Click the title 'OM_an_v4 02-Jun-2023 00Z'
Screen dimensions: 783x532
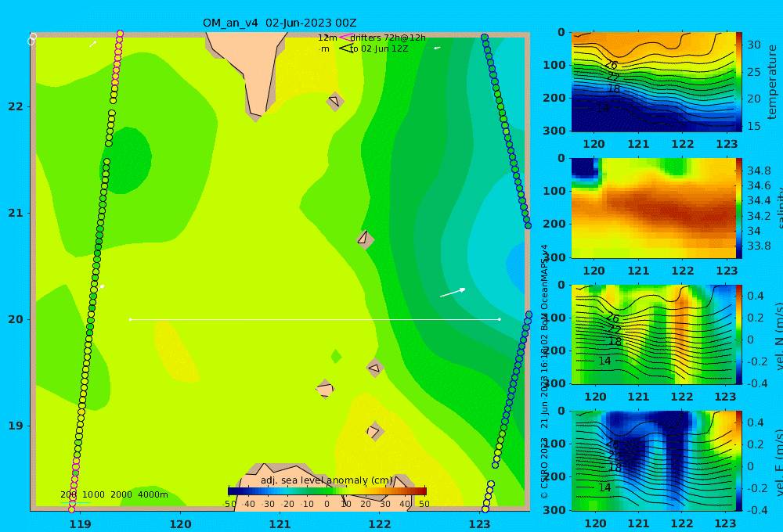(x=280, y=23)
